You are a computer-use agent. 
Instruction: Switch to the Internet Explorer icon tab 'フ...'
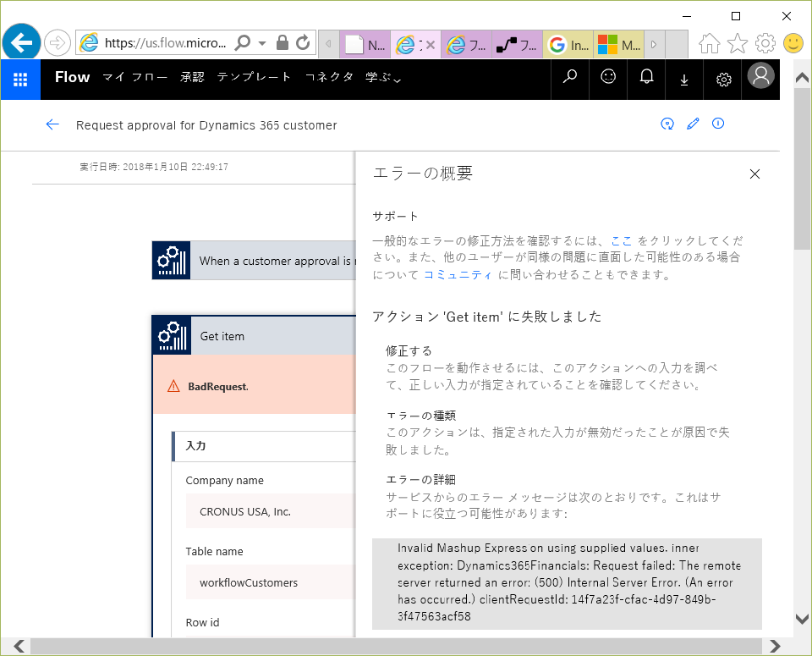point(466,45)
